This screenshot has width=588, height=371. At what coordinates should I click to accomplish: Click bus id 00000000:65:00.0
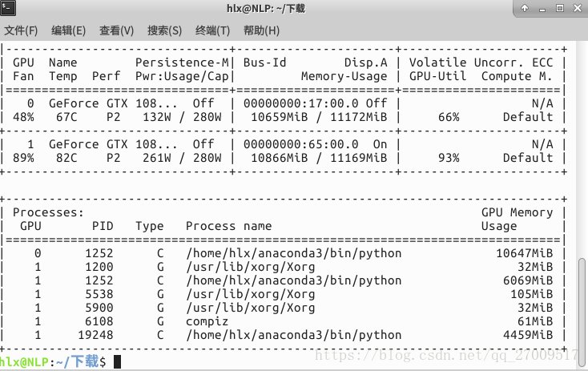pos(300,144)
